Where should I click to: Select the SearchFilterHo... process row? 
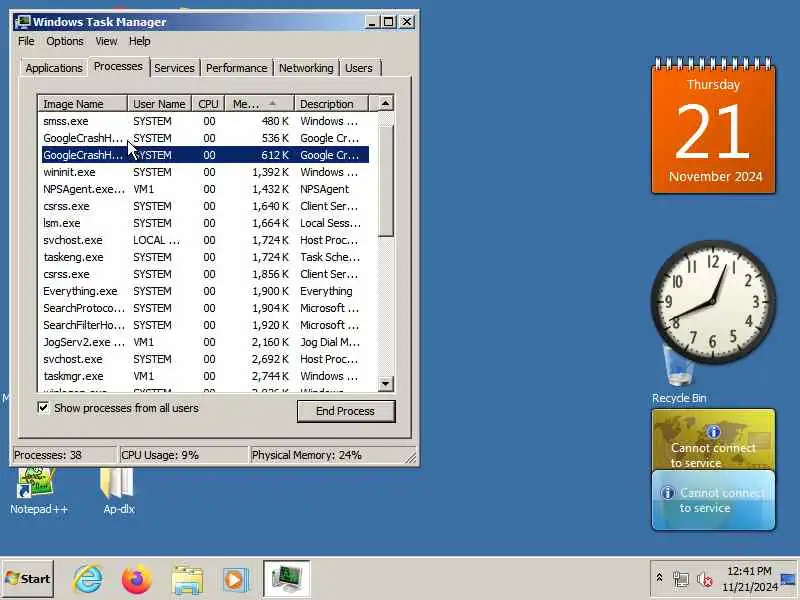pos(205,325)
